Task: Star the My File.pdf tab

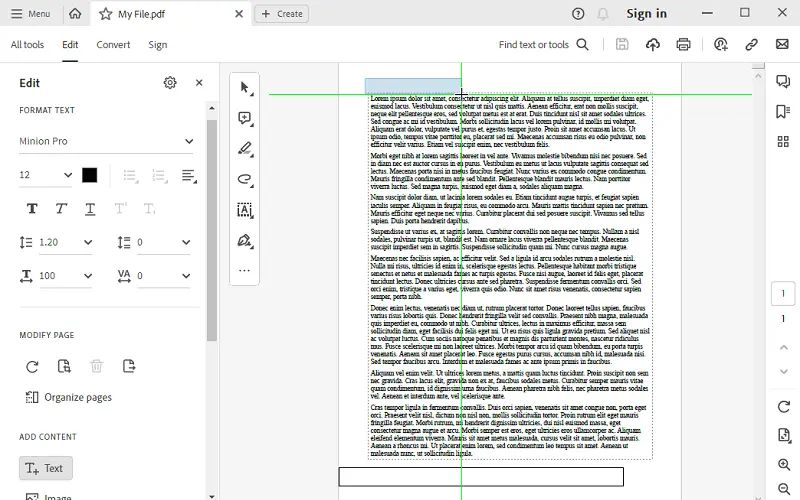Action: [106, 14]
